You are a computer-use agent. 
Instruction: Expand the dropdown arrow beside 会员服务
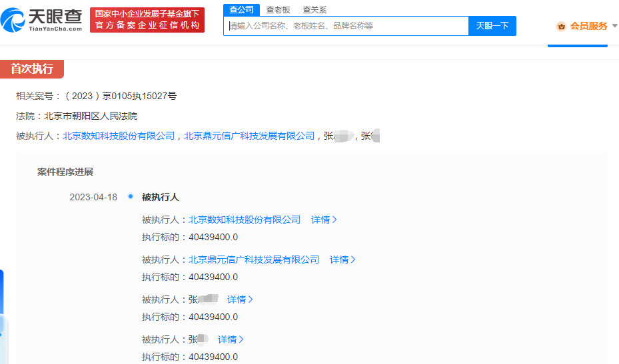[614, 26]
